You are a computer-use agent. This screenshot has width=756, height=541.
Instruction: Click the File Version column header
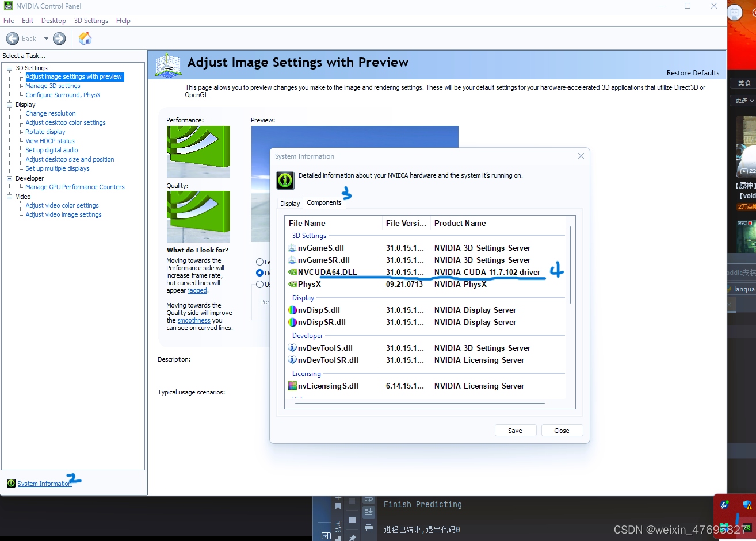tap(406, 223)
